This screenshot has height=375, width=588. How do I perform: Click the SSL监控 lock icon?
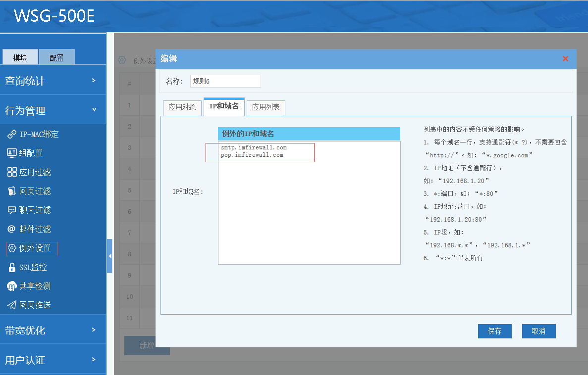pos(12,267)
